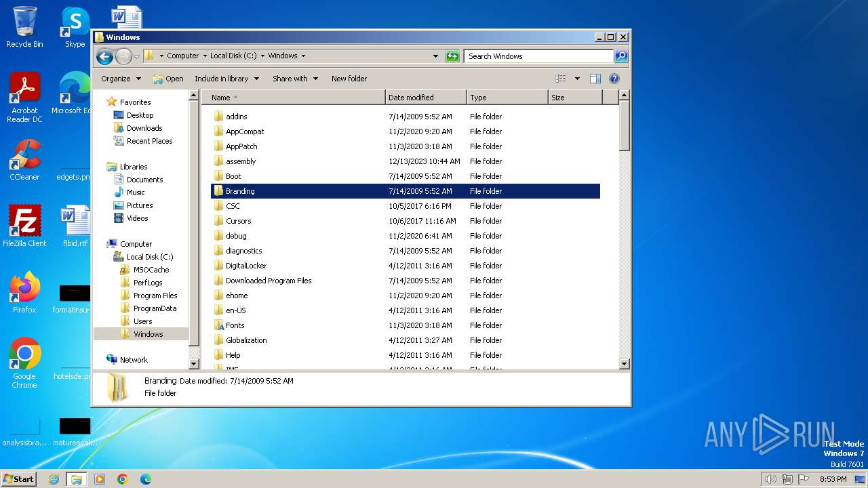Open Google Chrome desktop shortcut
Screen dimensions: 868x488
(24, 363)
